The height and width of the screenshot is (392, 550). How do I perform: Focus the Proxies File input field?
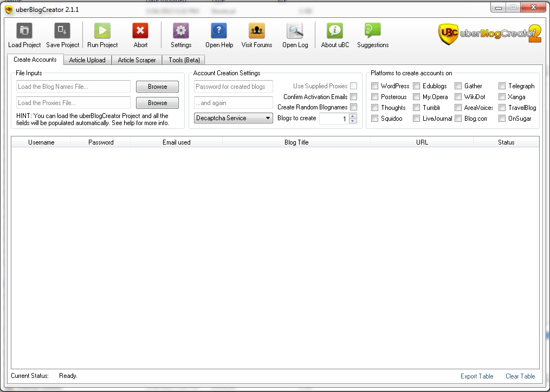coord(73,103)
